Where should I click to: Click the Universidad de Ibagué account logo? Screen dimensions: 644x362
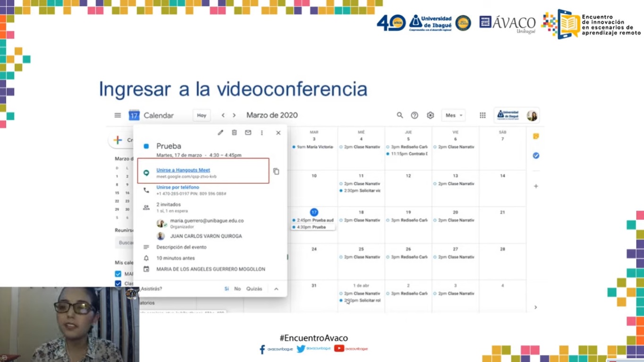point(508,115)
